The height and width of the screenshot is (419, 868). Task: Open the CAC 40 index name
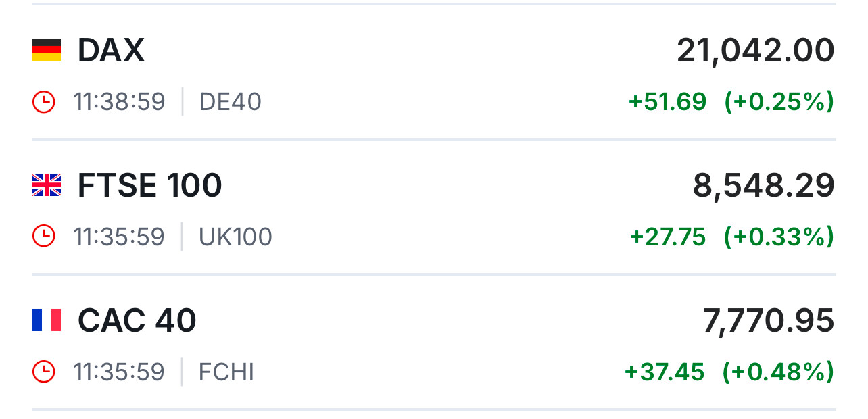pyautogui.click(x=137, y=321)
